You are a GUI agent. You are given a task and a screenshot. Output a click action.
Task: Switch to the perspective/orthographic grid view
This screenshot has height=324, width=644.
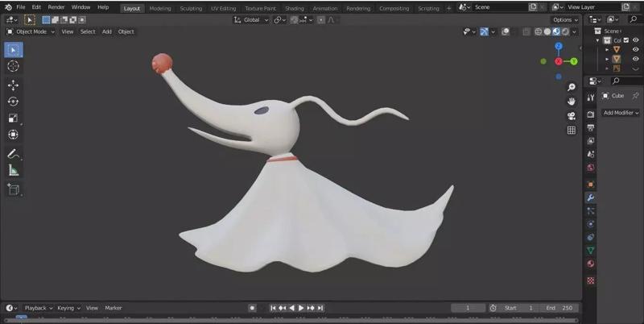(x=572, y=130)
